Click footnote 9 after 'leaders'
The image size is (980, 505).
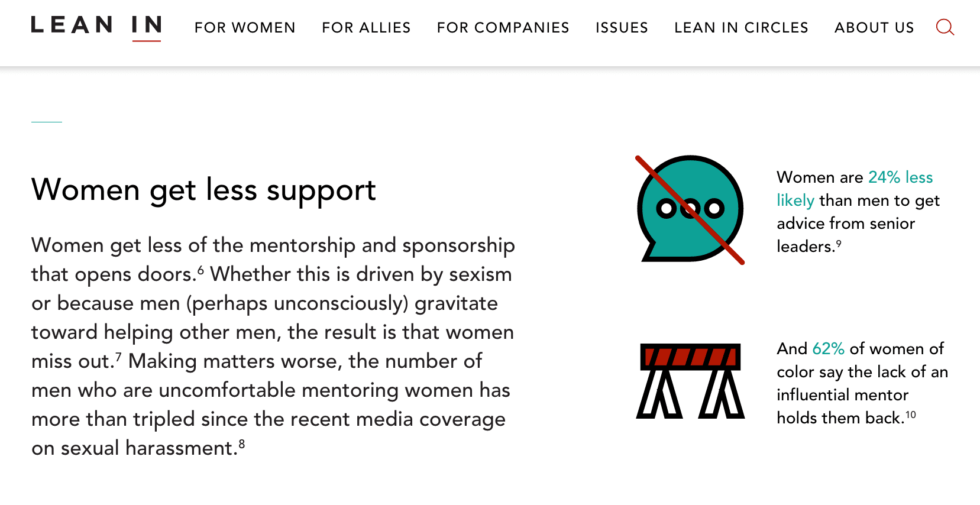[x=839, y=243]
